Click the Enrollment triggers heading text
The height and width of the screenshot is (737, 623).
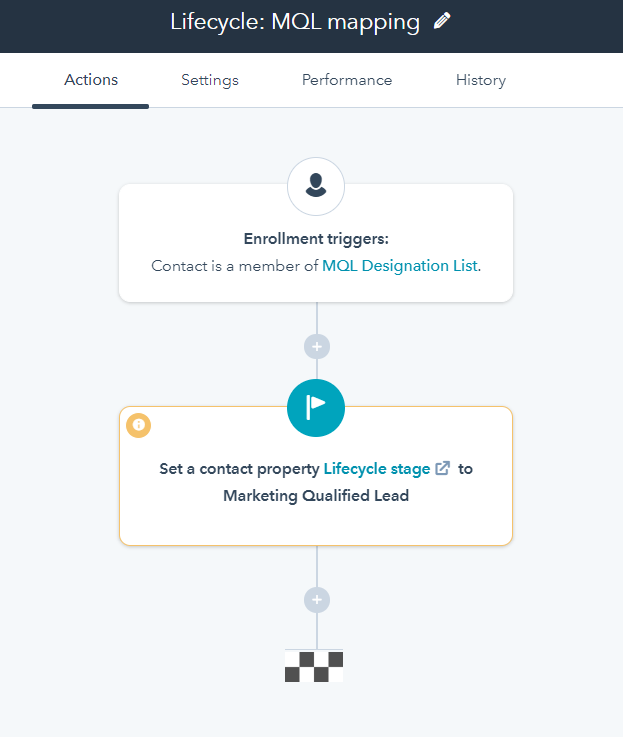click(316, 239)
